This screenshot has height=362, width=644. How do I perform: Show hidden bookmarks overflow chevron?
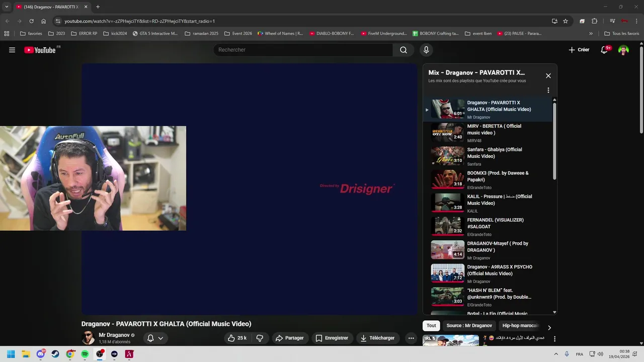(x=591, y=34)
